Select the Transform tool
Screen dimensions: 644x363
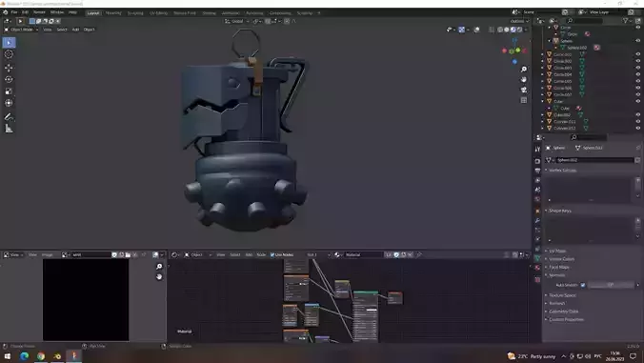tap(9, 103)
